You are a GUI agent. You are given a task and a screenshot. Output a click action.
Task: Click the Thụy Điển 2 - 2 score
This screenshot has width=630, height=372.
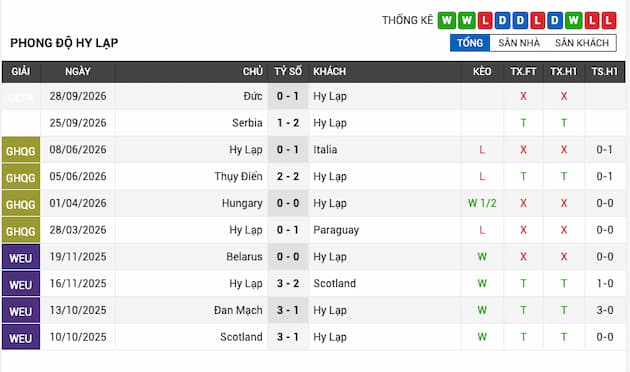coord(288,176)
